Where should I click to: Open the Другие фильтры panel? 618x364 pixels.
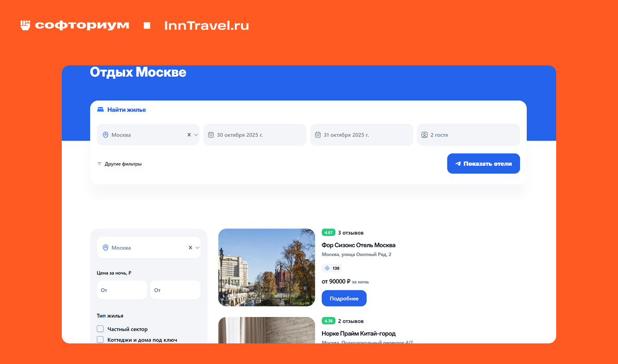coord(124,163)
